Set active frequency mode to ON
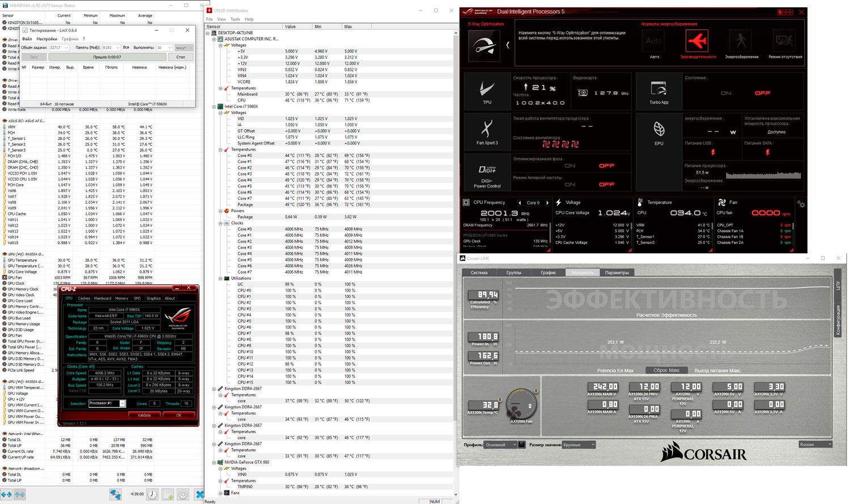The image size is (850, 504). (569, 185)
